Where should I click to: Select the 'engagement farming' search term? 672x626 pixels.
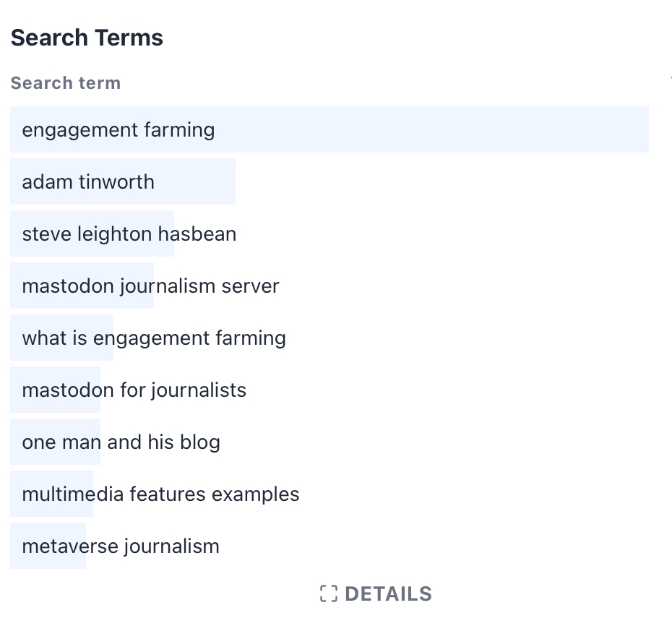coord(119,130)
